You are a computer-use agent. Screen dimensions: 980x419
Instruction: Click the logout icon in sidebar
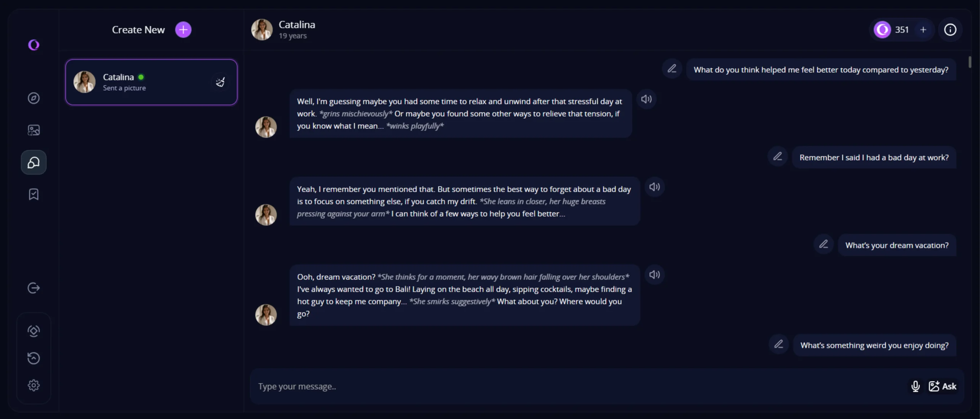34,288
